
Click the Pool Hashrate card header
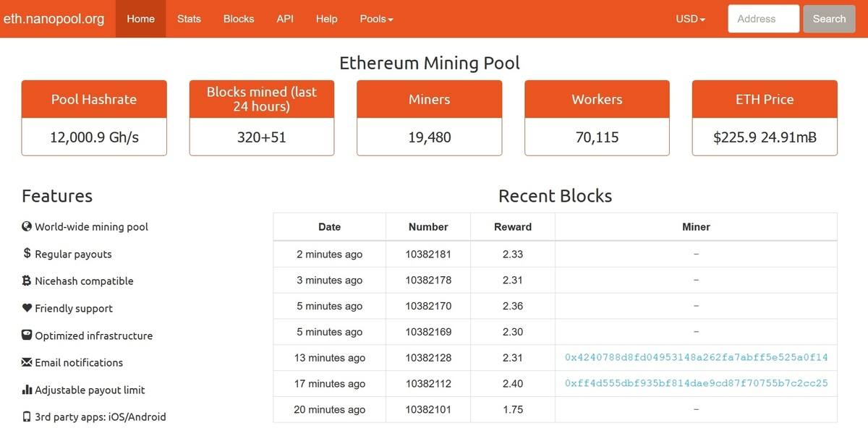94,99
